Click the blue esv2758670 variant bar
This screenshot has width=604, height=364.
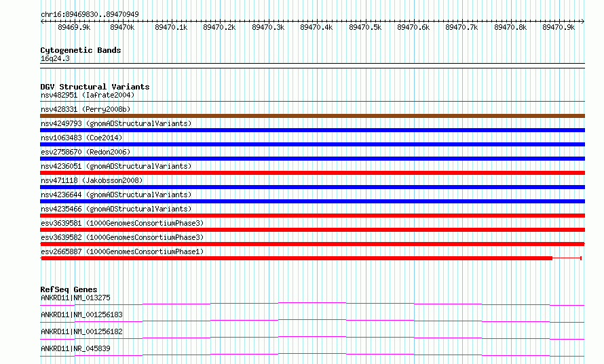tap(312, 159)
